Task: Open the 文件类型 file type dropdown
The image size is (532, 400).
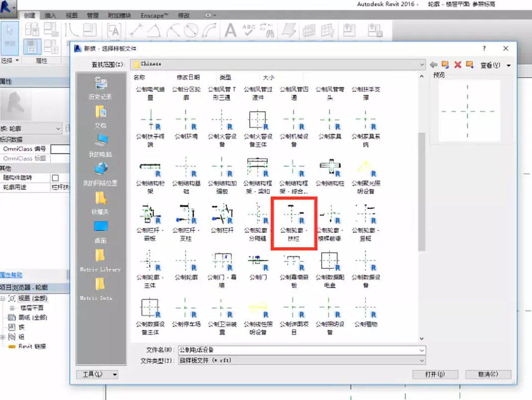Action: tap(421, 360)
